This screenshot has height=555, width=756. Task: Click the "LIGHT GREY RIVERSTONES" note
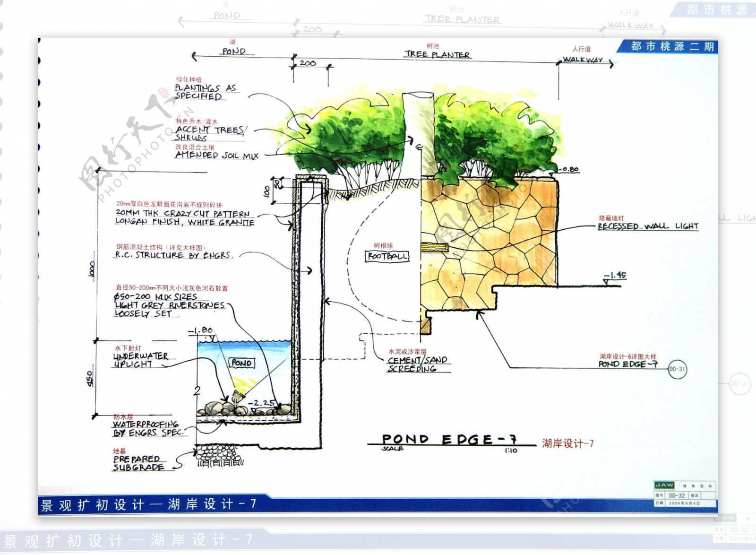tap(170, 305)
